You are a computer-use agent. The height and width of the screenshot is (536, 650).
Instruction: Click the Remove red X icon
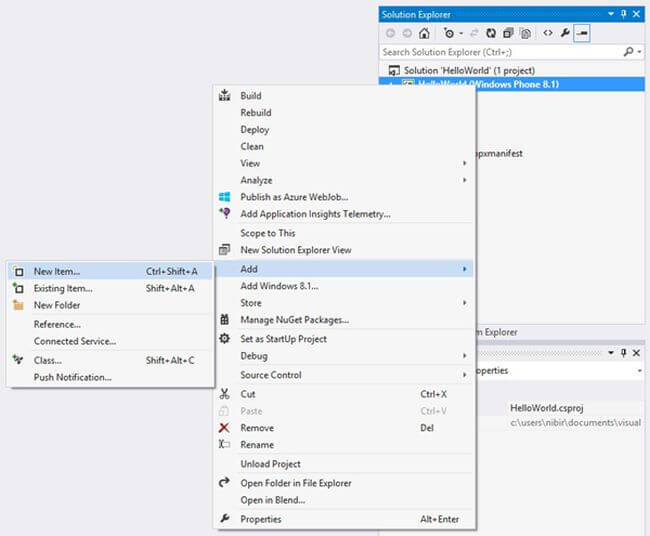point(224,427)
